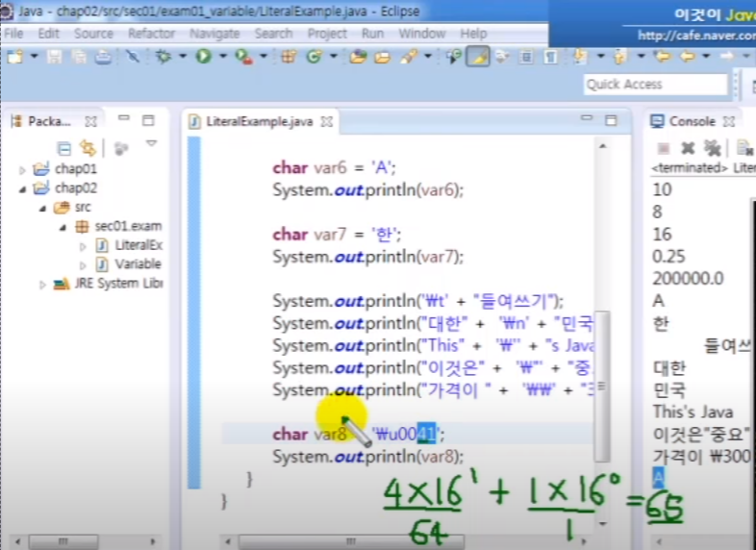The image size is (756, 550).
Task: Toggle Link with Editor in Package Explorer
Action: point(88,148)
